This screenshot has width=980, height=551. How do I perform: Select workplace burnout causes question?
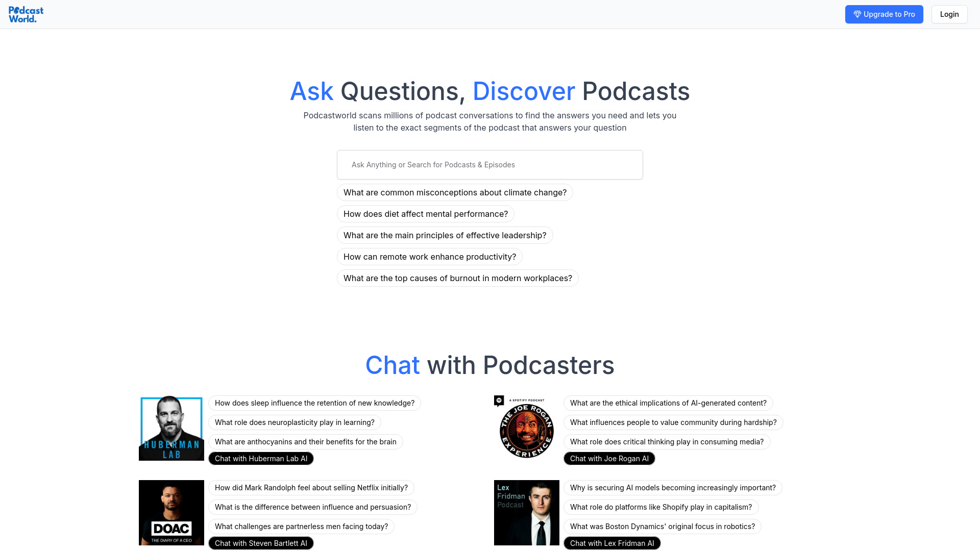[x=458, y=278]
